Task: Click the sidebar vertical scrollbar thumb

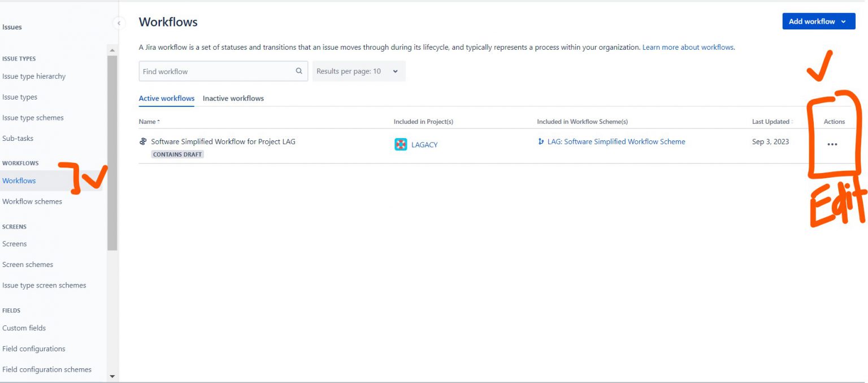Action: click(112, 153)
